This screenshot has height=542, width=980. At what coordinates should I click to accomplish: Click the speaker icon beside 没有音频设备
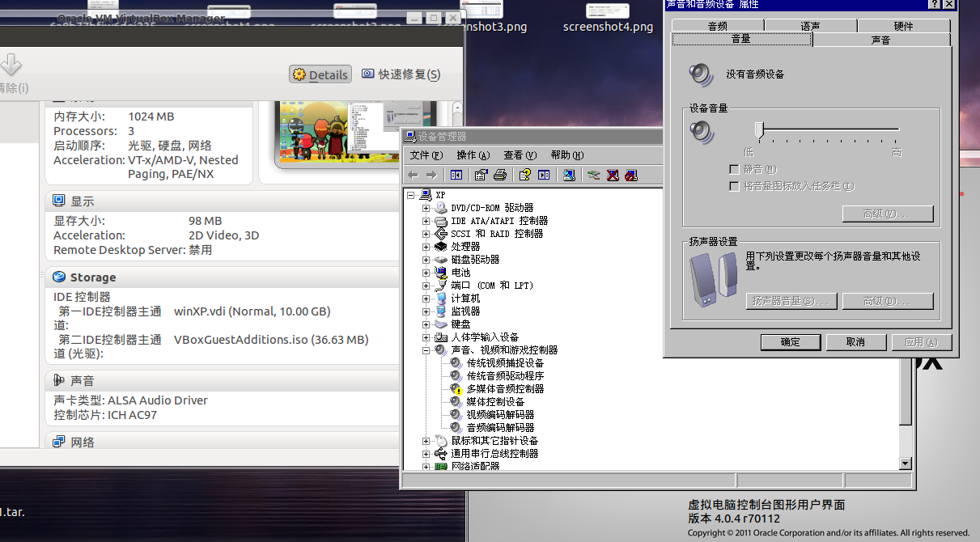tap(702, 74)
